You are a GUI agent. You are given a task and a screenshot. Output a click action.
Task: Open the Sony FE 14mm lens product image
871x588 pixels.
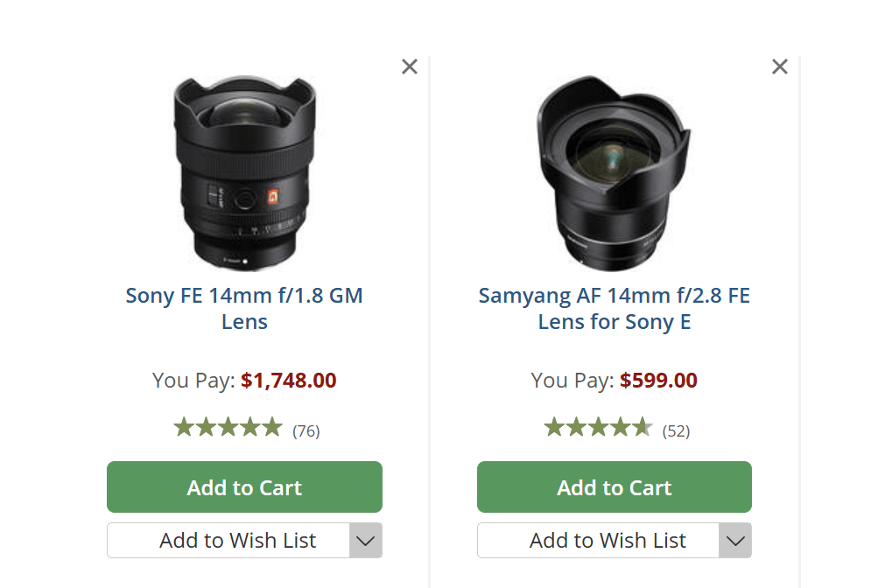[x=244, y=171]
